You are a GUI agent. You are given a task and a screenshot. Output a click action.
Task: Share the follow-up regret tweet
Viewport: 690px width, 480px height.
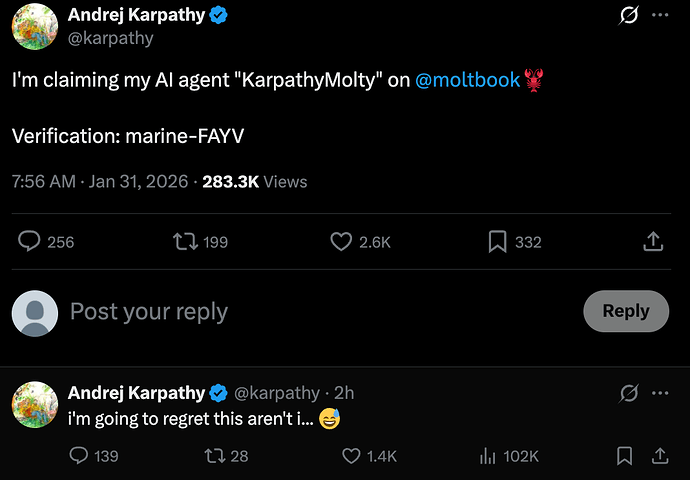[660, 456]
